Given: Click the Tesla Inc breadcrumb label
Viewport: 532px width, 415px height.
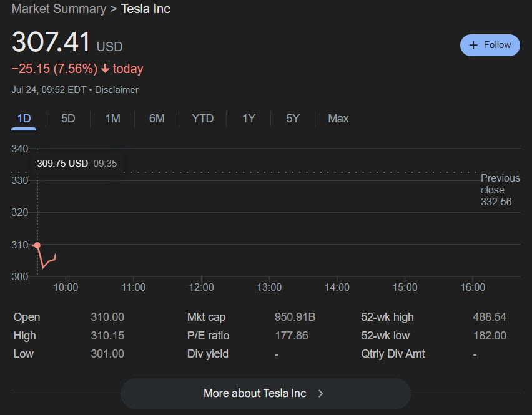Looking at the screenshot, I should click(145, 9).
